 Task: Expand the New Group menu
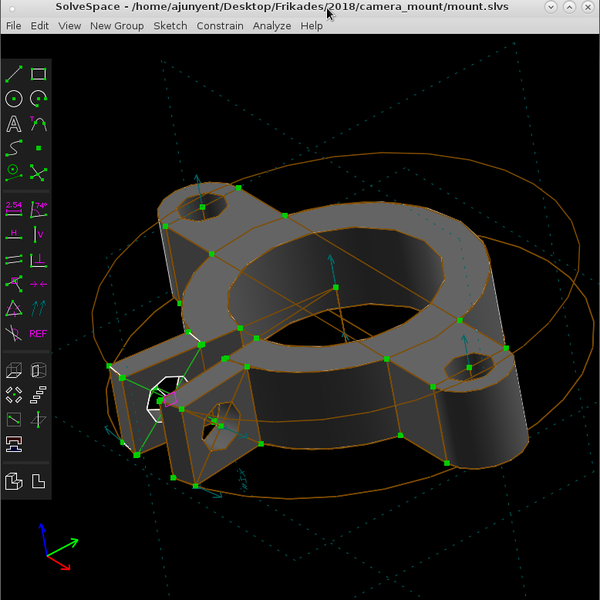(117, 26)
